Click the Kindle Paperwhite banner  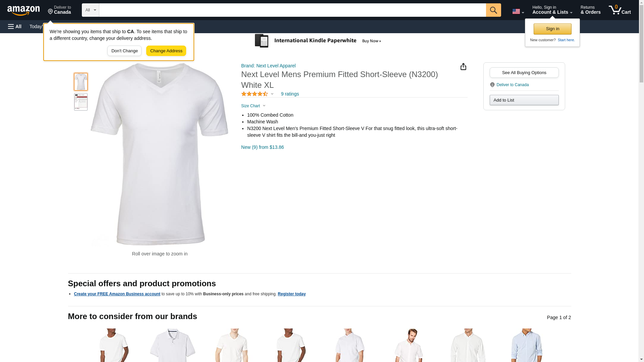point(318,41)
